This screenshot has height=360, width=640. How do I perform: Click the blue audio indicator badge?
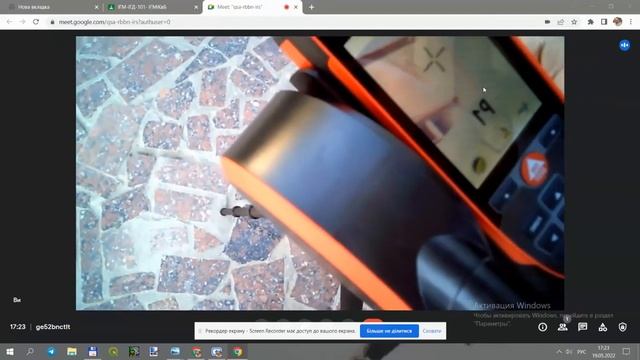tap(624, 45)
